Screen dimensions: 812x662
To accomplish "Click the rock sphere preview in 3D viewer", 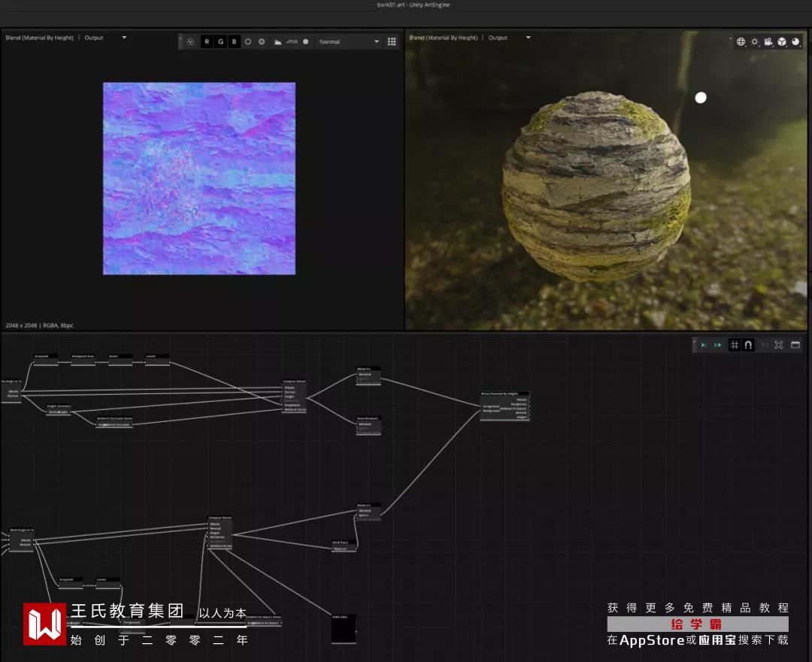I will (x=596, y=187).
